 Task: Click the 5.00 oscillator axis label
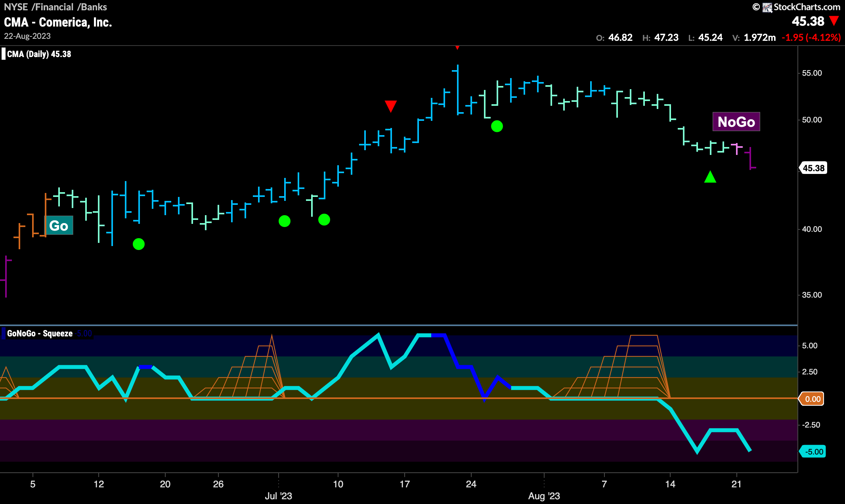[x=809, y=346]
